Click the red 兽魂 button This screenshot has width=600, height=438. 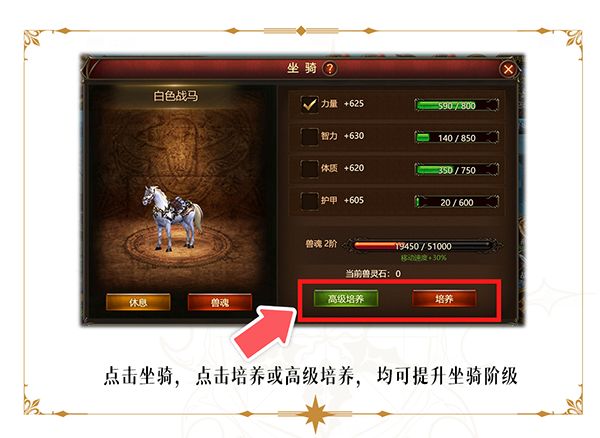point(220,302)
